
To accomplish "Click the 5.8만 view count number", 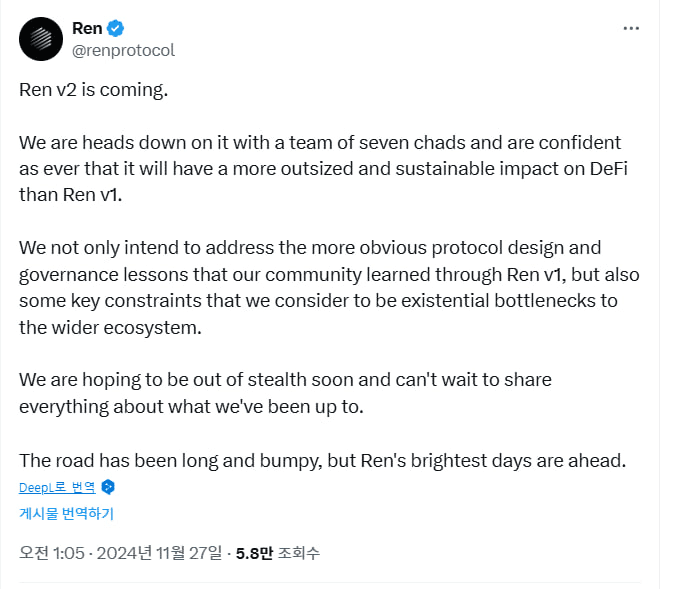I will tap(254, 553).
